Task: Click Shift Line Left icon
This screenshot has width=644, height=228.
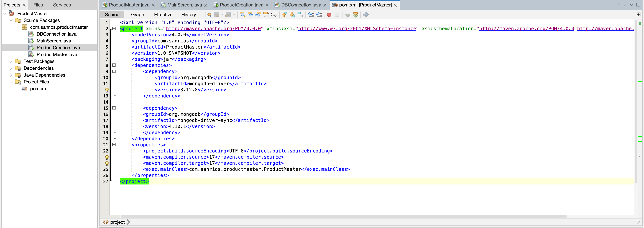Action: [x=311, y=15]
